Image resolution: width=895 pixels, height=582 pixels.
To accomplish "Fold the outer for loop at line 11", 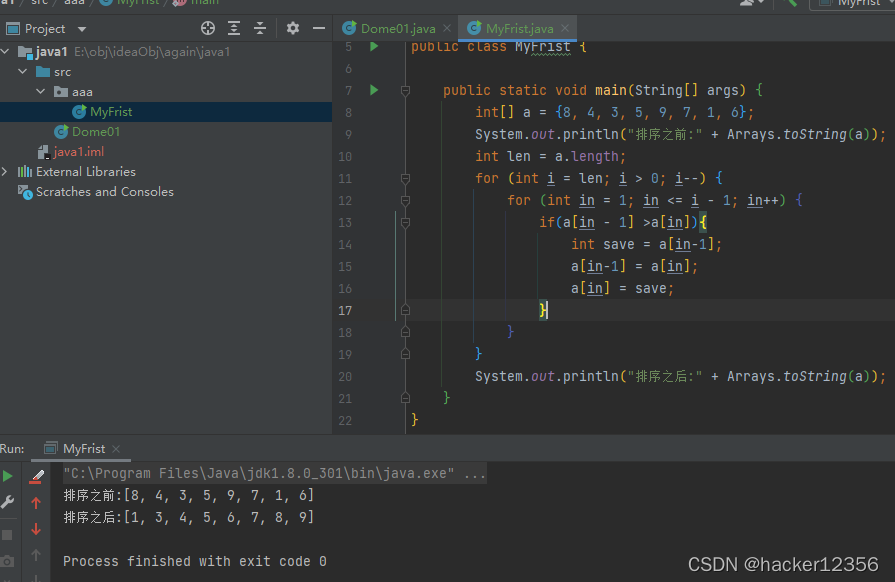I will click(405, 179).
